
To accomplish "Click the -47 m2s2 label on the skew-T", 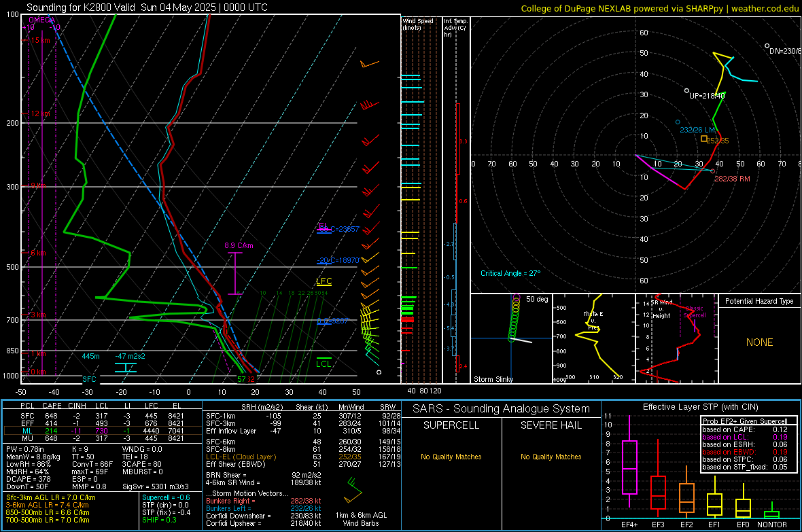I will (x=130, y=356).
